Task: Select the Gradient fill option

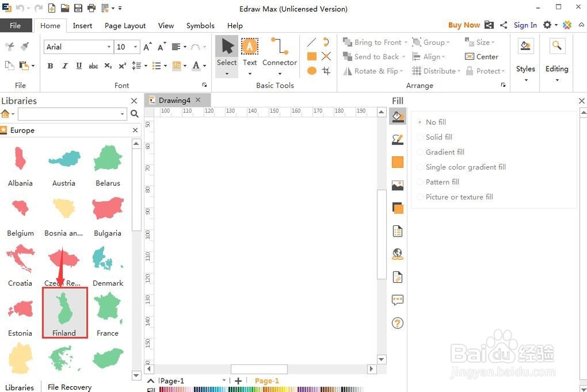Action: 441,152
